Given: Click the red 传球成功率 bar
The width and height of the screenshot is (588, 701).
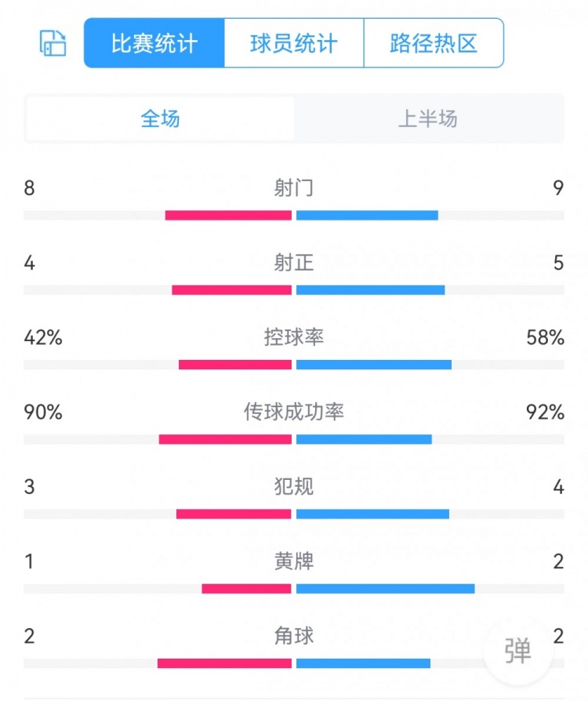Looking at the screenshot, I should (x=225, y=438).
